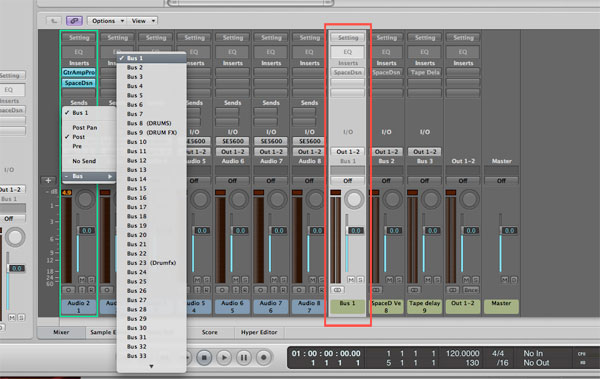The height and width of the screenshot is (379, 600).
Task: Click the plus button left of the dB scale
Action: coord(48,180)
